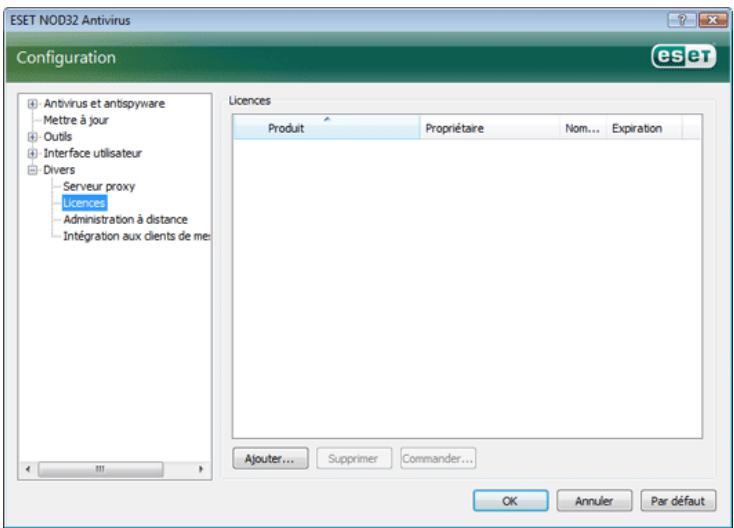Expand the Antivirus et antispyware node
Screen dimensions: 734x528
(x=32, y=103)
